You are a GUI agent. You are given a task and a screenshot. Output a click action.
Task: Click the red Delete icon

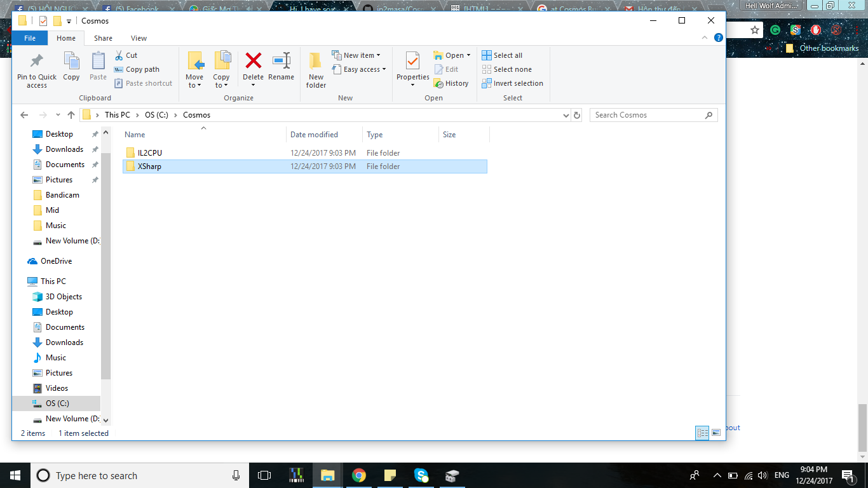pyautogui.click(x=254, y=61)
